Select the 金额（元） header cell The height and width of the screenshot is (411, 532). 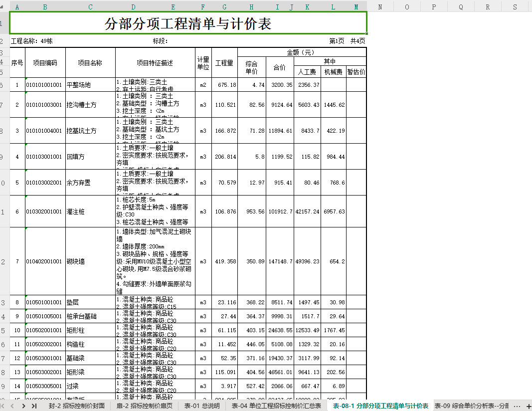[x=302, y=52]
